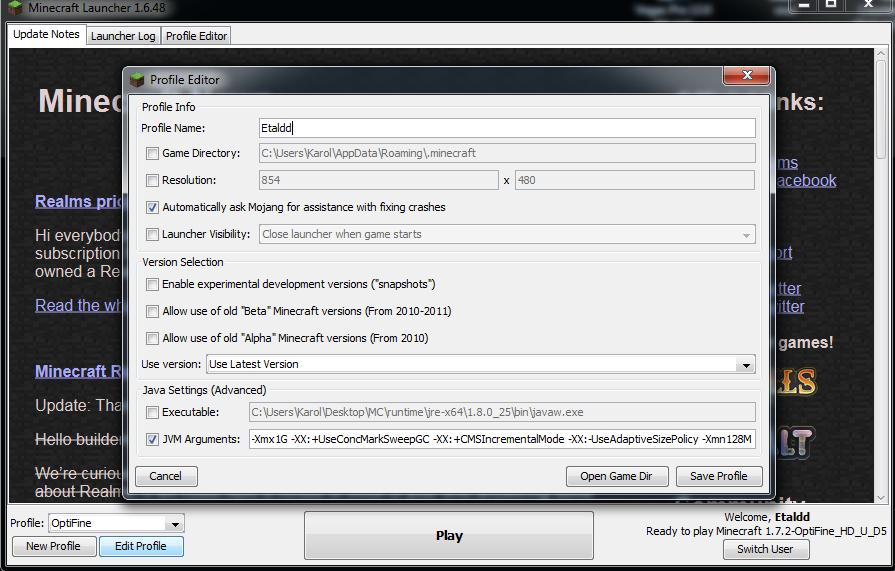
Task: Click the Profile Name input field
Action: click(x=507, y=128)
